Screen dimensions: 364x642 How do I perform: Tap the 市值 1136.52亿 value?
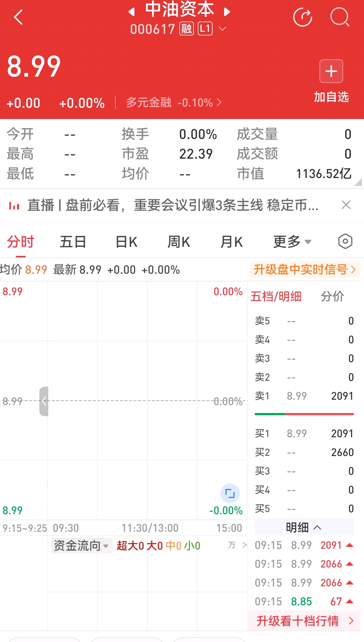coord(324,174)
